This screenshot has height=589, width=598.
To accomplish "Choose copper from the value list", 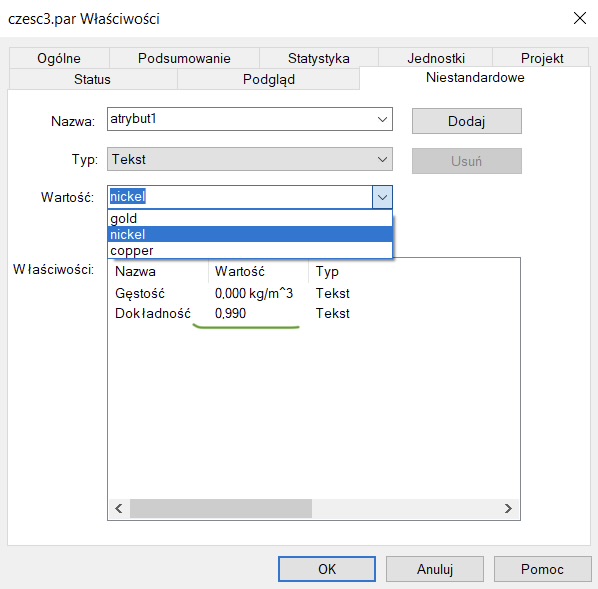I will click(250, 251).
